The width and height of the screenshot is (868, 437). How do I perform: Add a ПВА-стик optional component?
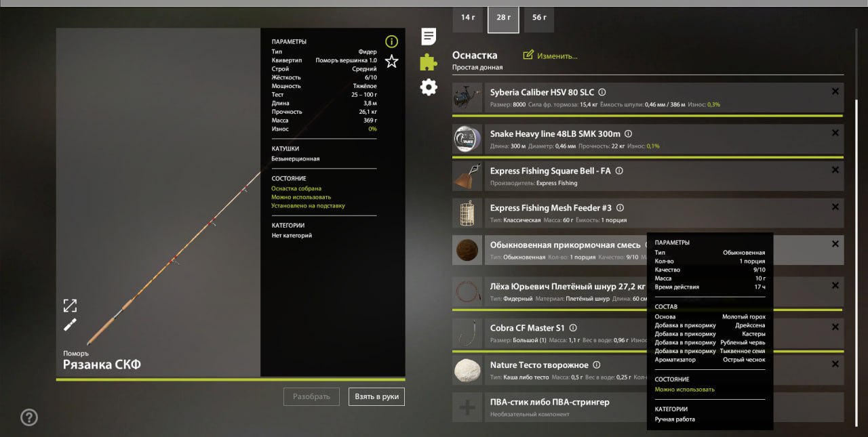(x=467, y=408)
